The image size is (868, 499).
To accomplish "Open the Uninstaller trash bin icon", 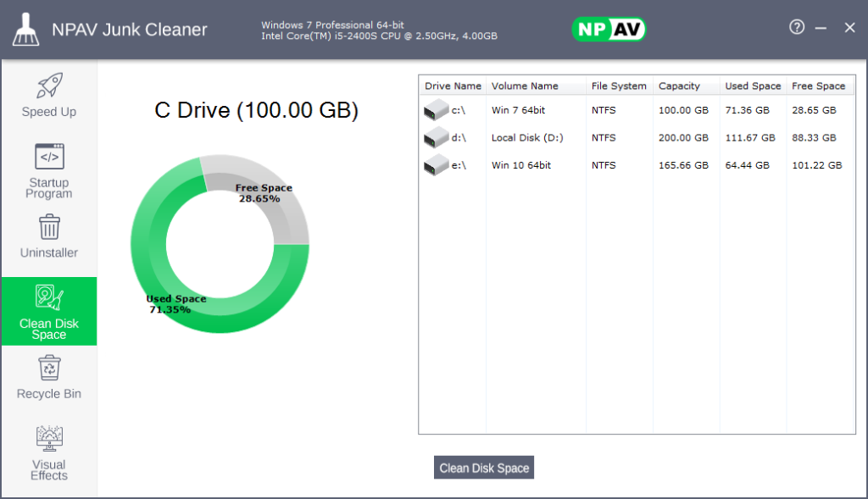I will pyautogui.click(x=49, y=227).
